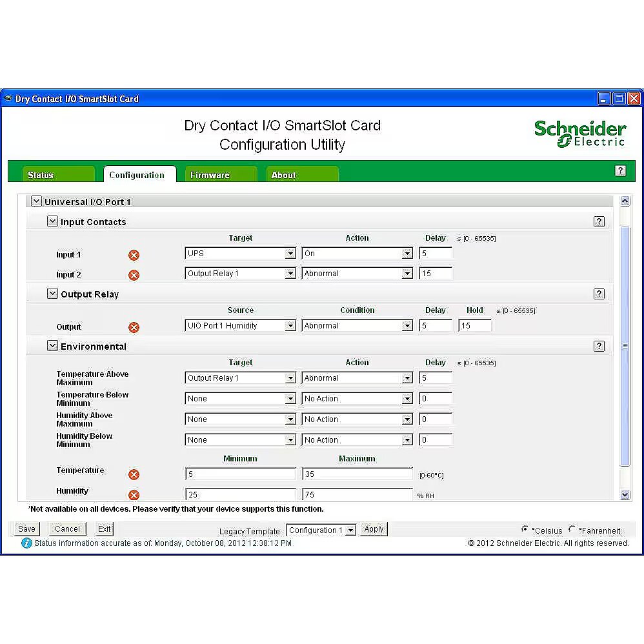Click the blue status information icon
Viewport: 644px width, 644px height.
[x=26, y=543]
